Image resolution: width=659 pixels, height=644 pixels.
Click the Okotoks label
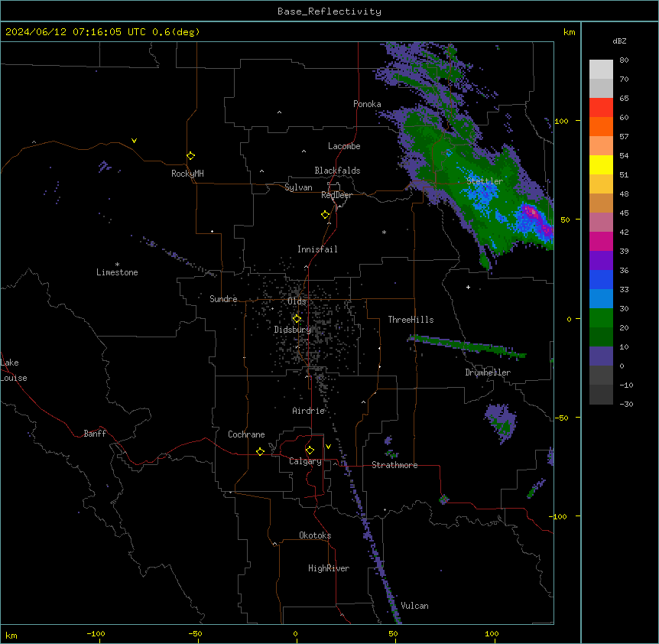click(315, 535)
